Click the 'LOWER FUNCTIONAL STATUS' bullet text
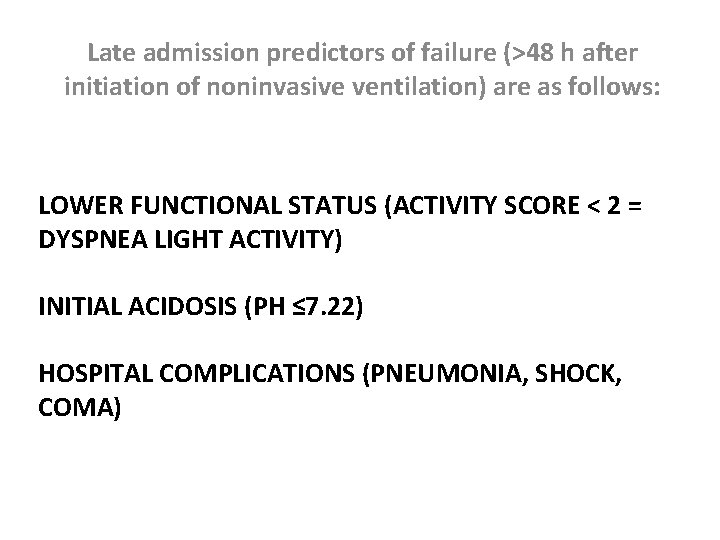 click(x=207, y=205)
